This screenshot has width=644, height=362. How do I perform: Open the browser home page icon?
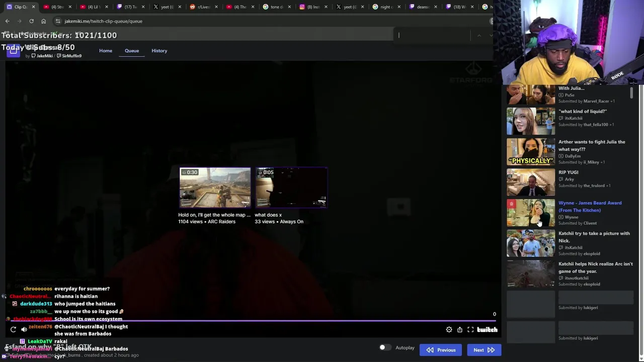point(43,21)
